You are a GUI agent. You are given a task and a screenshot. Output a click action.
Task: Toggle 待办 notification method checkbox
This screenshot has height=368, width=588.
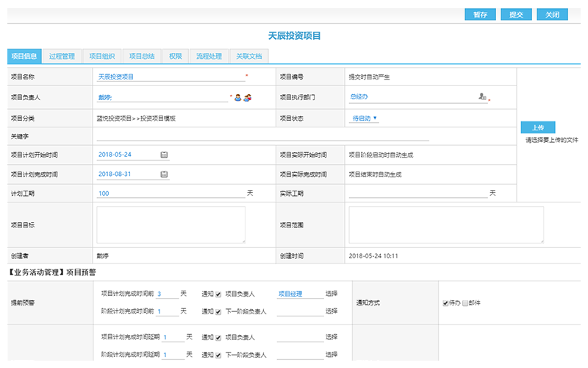(x=445, y=302)
